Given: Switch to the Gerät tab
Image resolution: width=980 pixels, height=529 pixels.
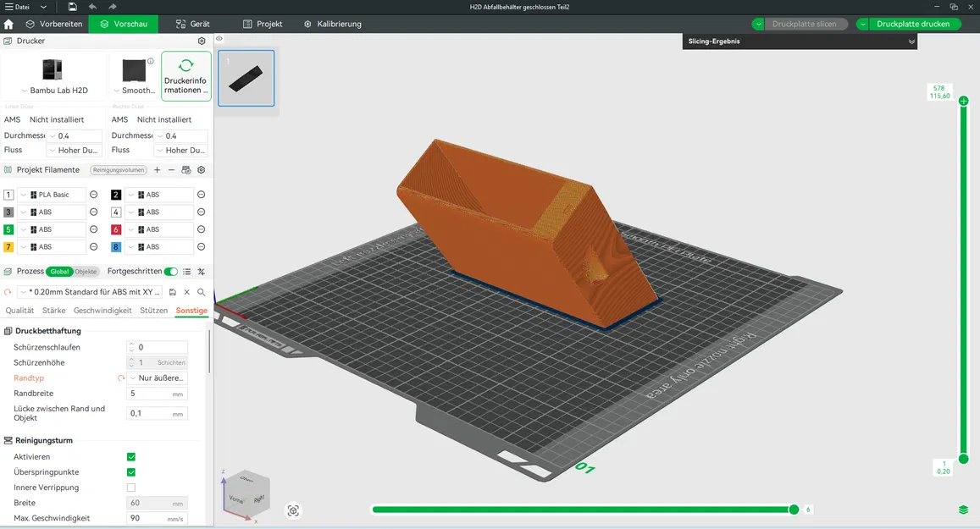Looking at the screenshot, I should 192,24.
